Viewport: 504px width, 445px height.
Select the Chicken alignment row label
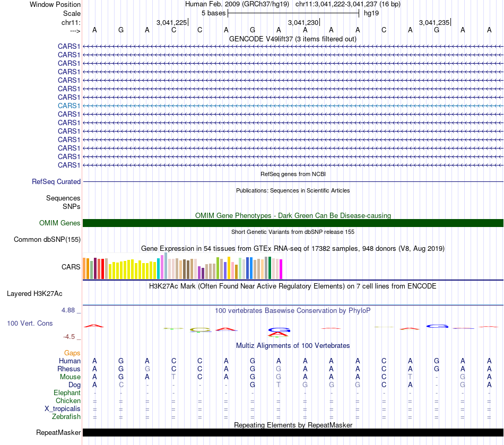click(68, 400)
